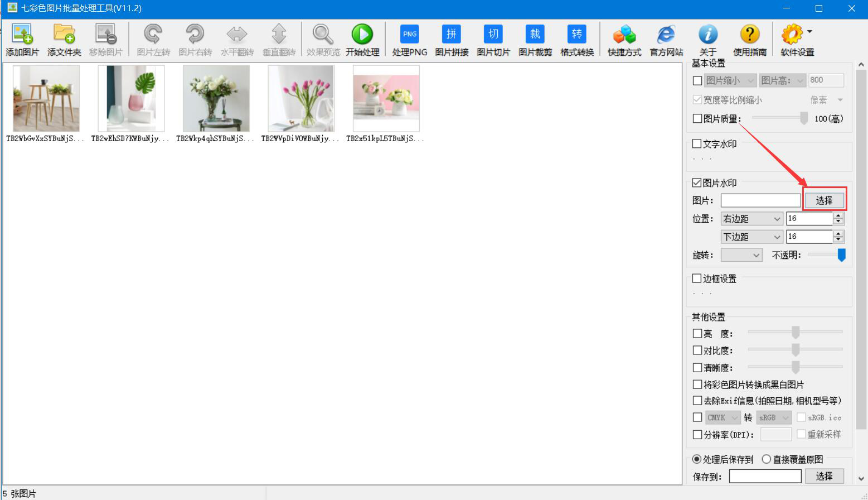Select thumbnail TB2x51kpL5TBuNjS...
The image size is (868, 500).
[x=386, y=99]
